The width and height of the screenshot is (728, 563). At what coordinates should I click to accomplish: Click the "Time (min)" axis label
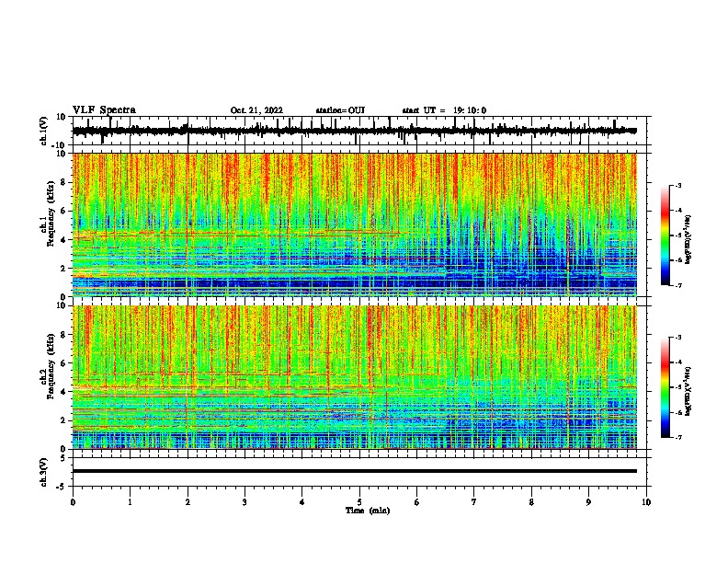368,511
